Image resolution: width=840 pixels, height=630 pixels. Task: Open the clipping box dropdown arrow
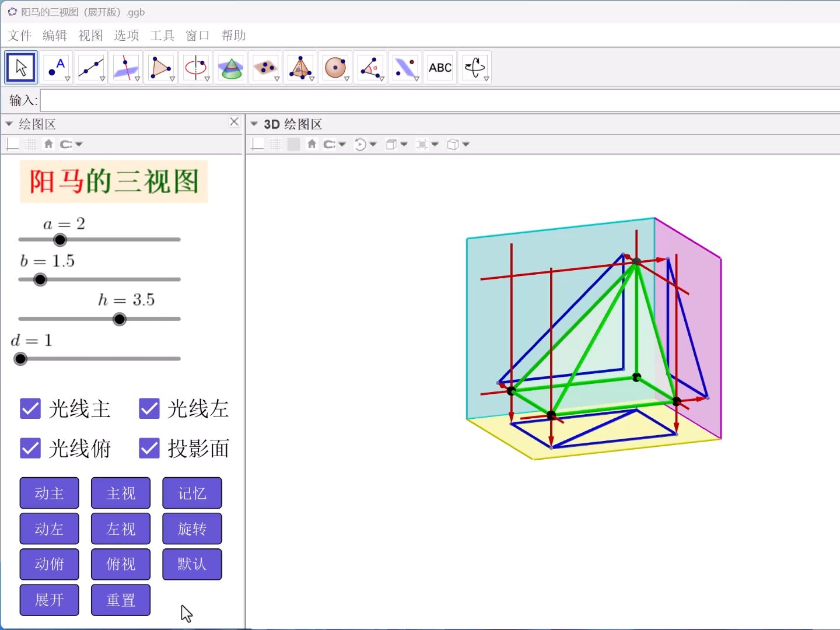pos(435,144)
